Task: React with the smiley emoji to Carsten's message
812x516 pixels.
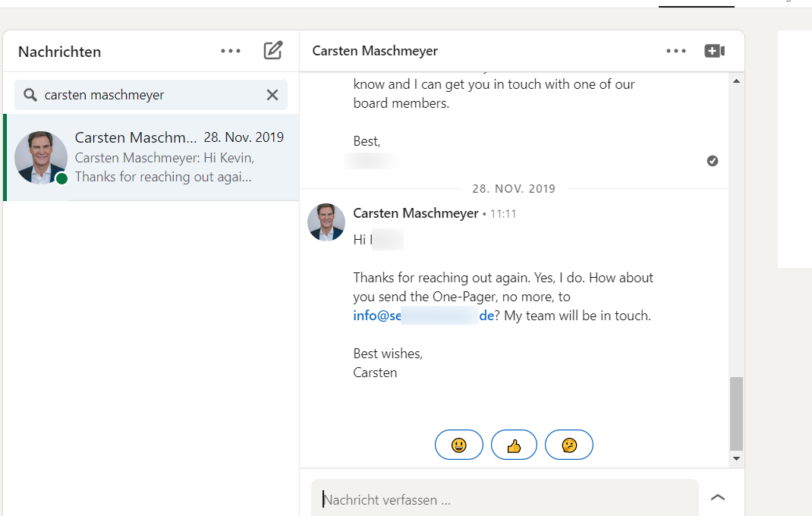Action: coord(458,445)
